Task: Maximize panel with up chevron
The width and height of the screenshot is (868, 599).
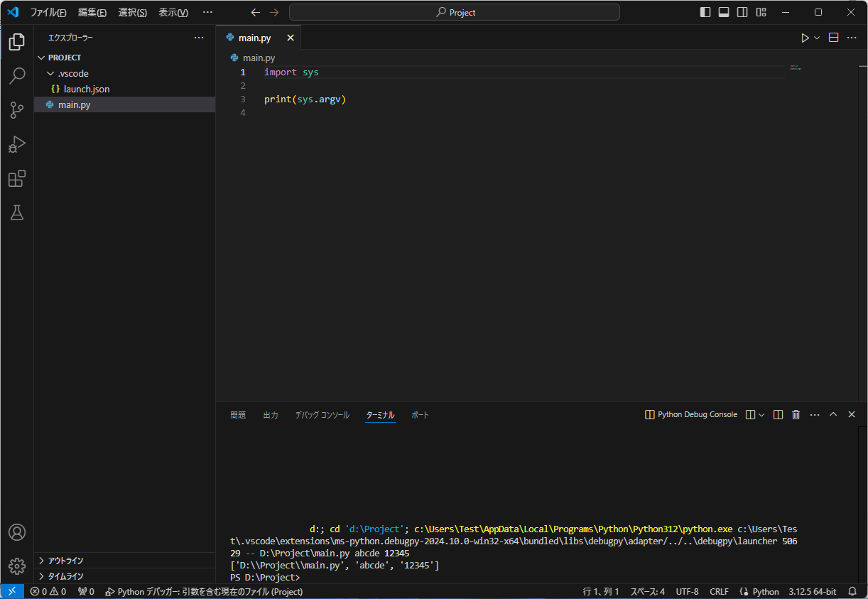Action: [833, 414]
